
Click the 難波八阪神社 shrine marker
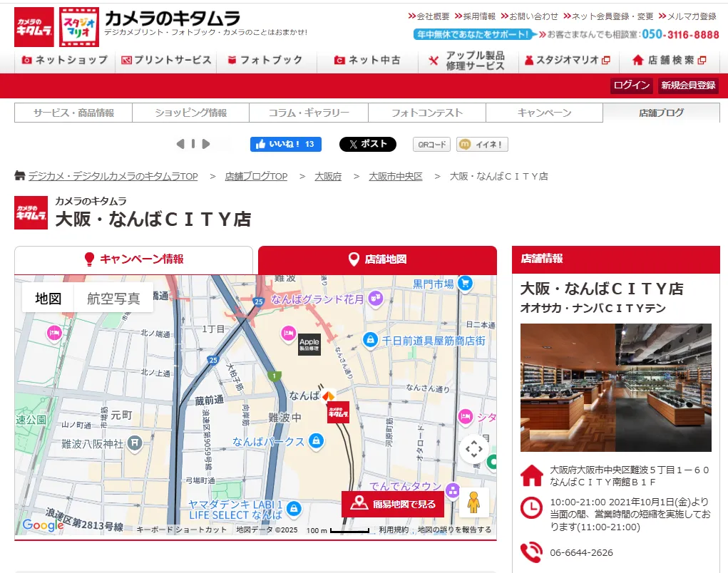pyautogui.click(x=135, y=443)
